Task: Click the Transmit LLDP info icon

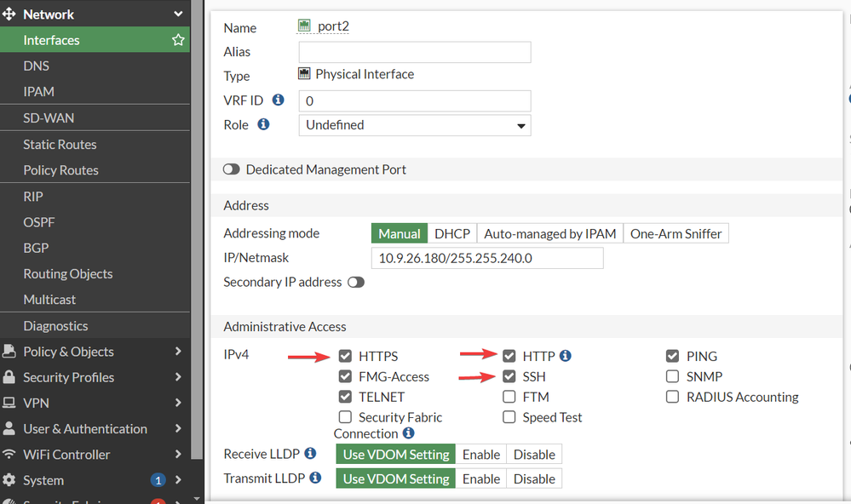Action: point(315,478)
